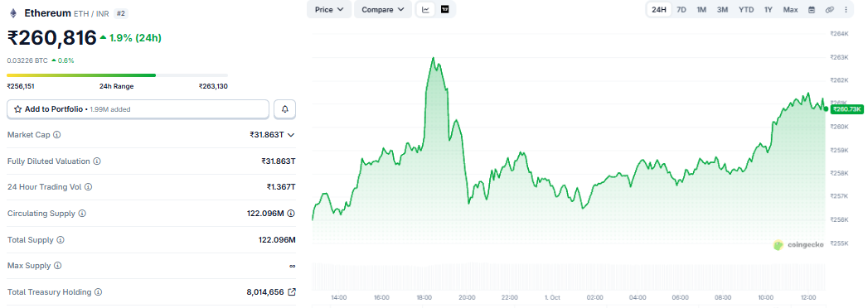This screenshot has height=308, width=868.
Task: Click info icon next to 122.096M circulating value
Action: (291, 213)
